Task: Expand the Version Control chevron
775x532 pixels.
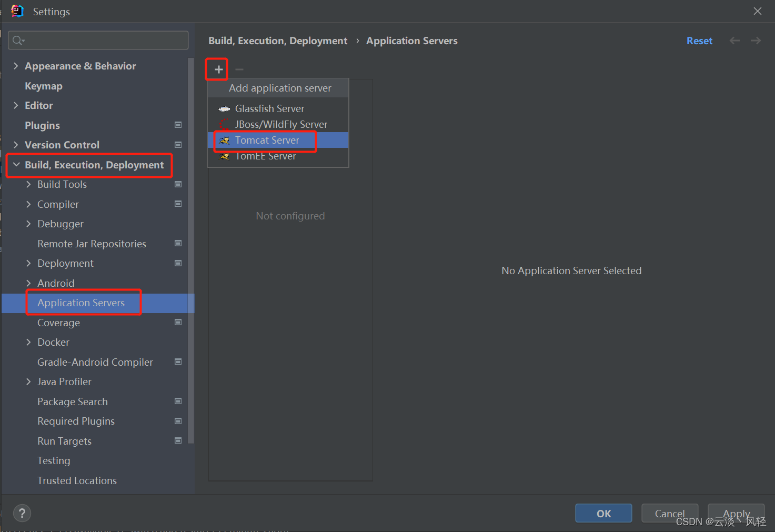Action: pyautogui.click(x=16, y=145)
